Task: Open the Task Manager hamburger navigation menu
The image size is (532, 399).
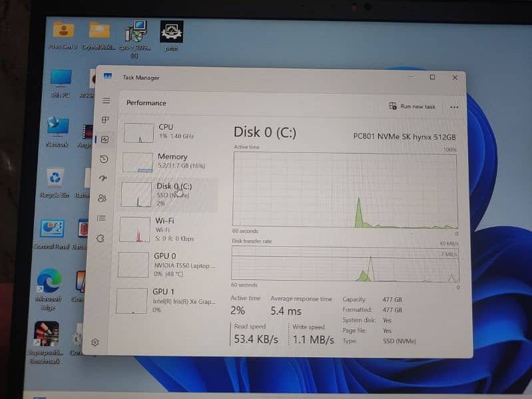Action: (106, 101)
